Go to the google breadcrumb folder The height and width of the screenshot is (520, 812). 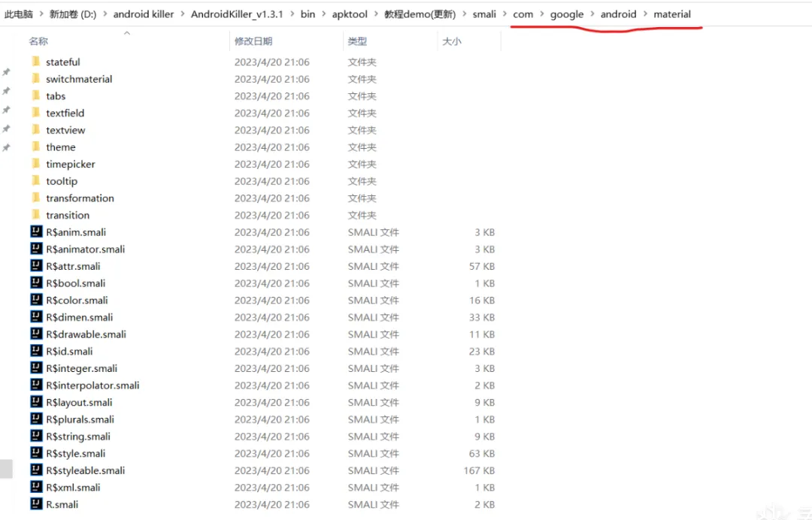[567, 14]
